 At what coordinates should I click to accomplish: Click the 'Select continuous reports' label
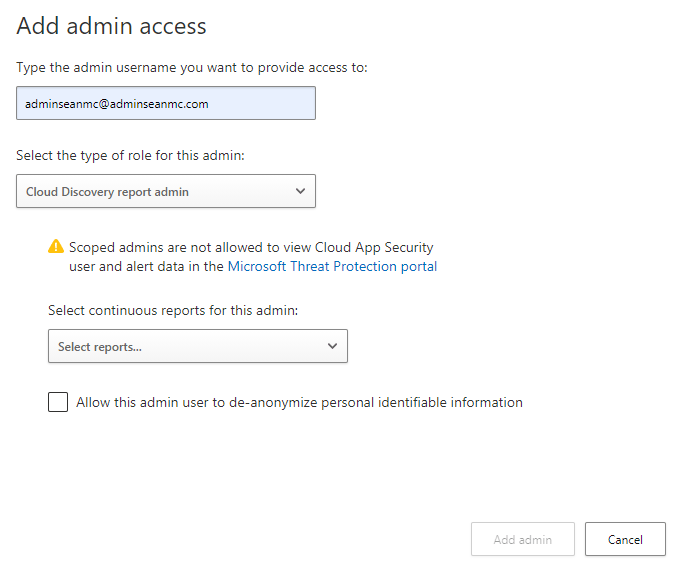point(173,311)
